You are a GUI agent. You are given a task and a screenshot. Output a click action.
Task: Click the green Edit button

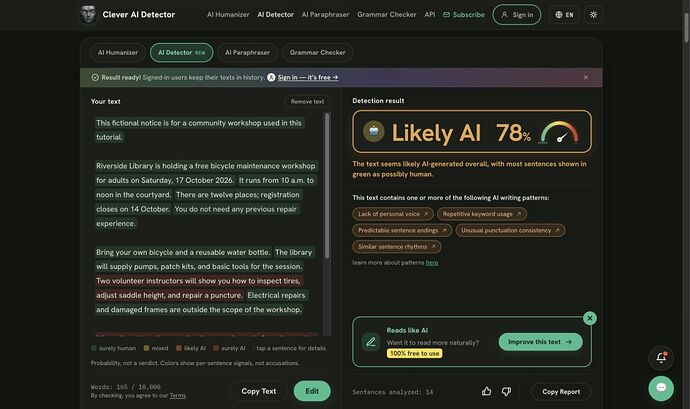[x=312, y=391]
